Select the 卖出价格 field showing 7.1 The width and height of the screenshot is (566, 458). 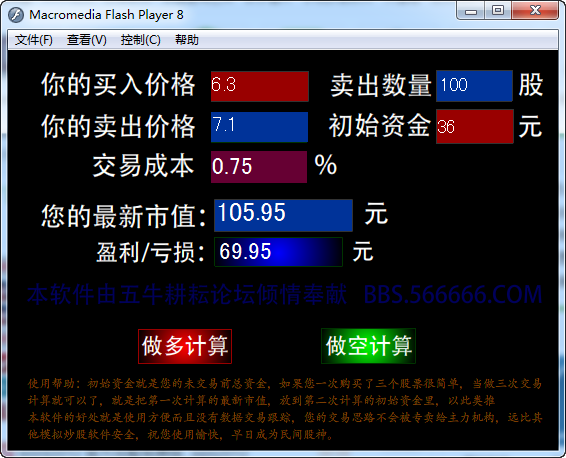pos(259,127)
